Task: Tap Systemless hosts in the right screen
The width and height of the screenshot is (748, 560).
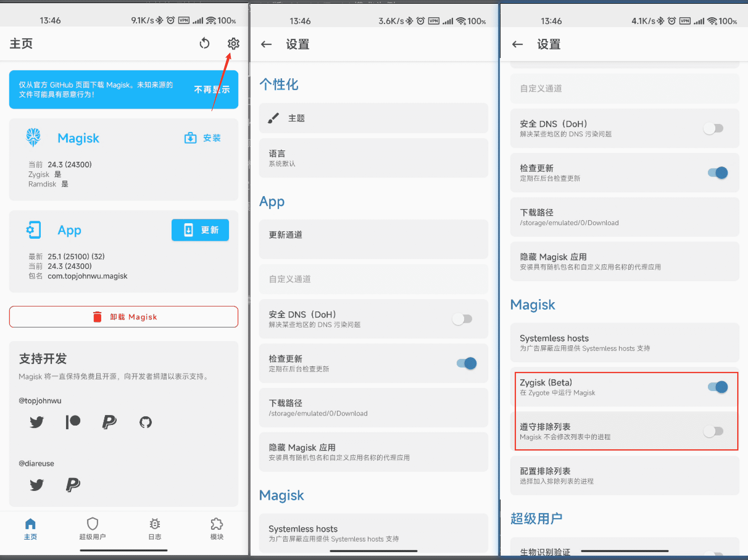Action: coord(624,342)
